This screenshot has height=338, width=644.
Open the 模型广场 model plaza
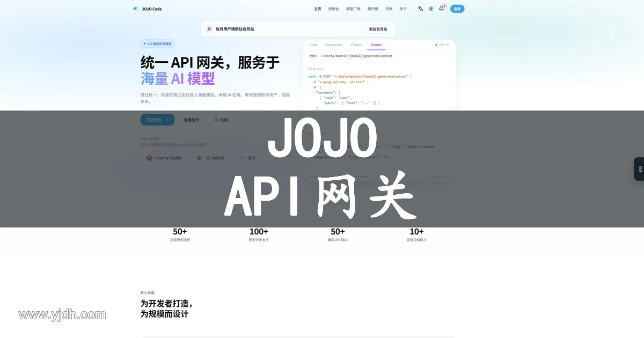pos(353,9)
